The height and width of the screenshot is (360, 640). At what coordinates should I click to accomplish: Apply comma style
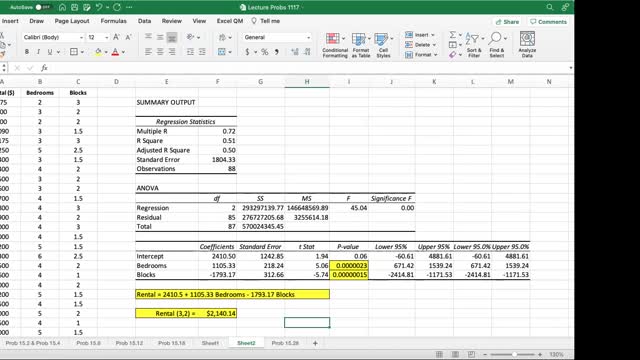(x=277, y=52)
